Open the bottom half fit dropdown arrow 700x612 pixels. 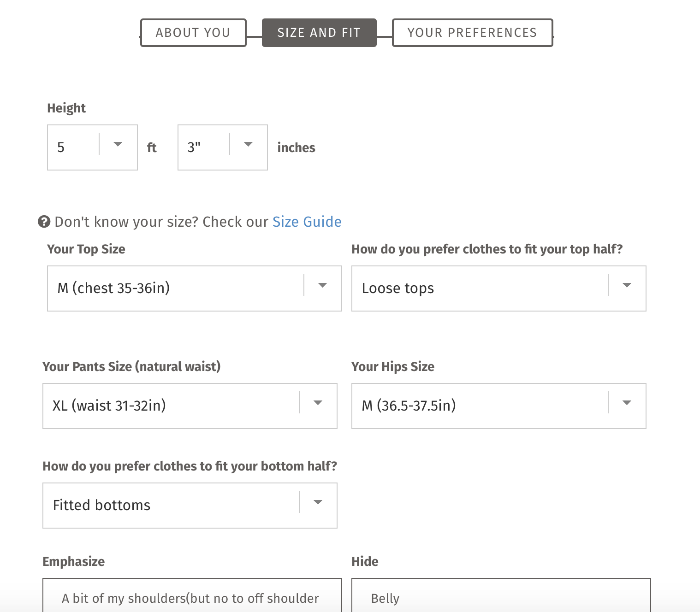(x=318, y=503)
